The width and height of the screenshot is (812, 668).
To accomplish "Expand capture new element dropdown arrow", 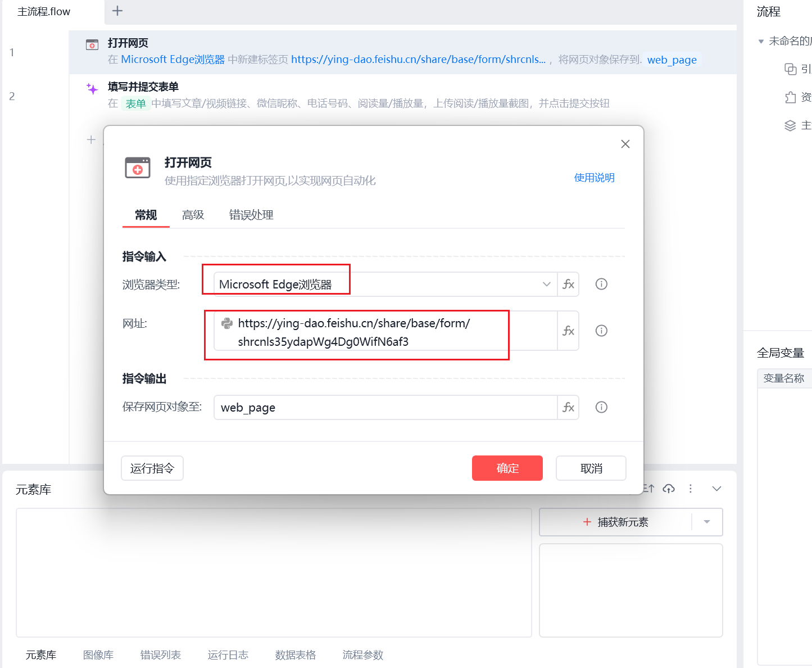I will 707,522.
